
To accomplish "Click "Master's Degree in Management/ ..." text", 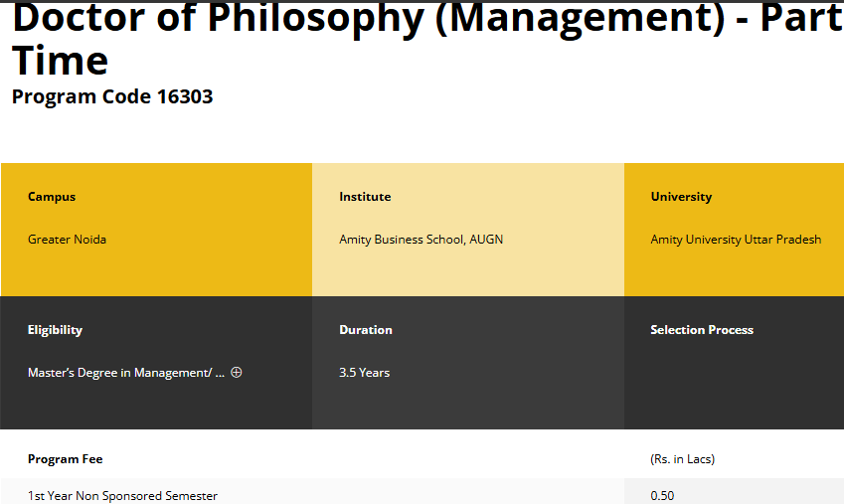I will [x=126, y=373].
